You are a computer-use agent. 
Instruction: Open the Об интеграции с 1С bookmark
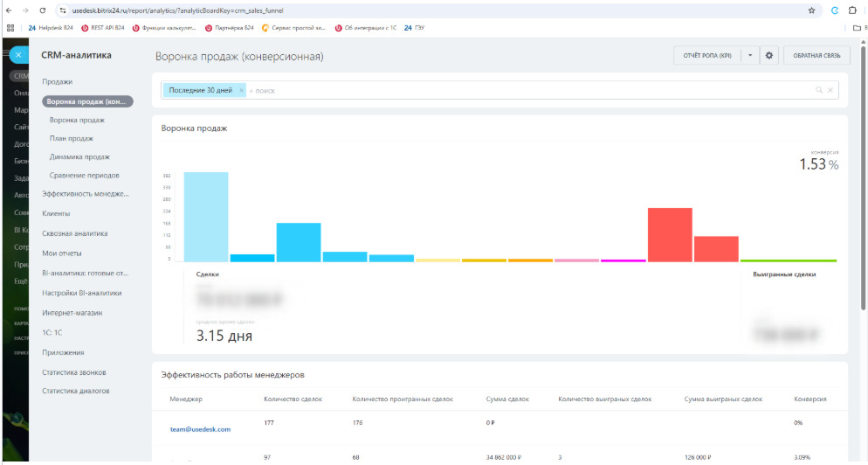366,28
